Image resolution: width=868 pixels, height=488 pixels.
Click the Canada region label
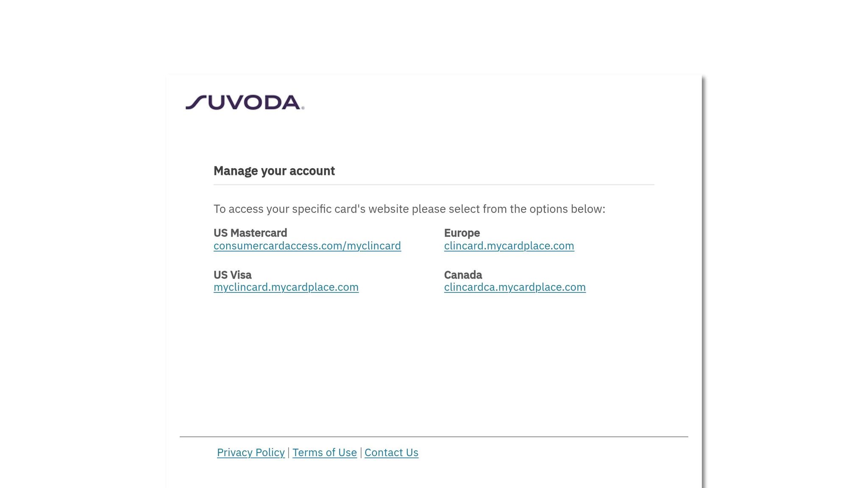click(x=463, y=275)
